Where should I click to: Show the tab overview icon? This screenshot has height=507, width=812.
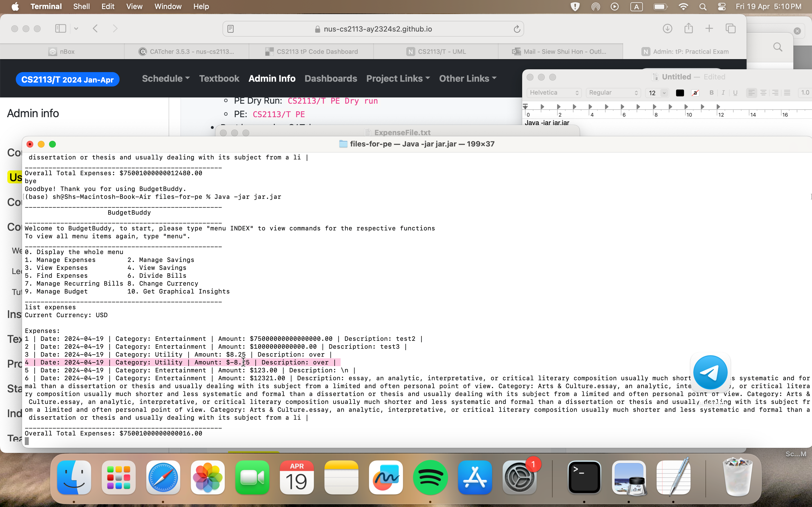pos(731,28)
